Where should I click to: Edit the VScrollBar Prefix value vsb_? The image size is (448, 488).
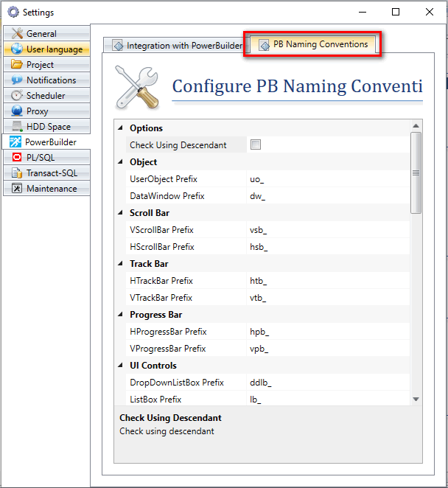point(328,230)
